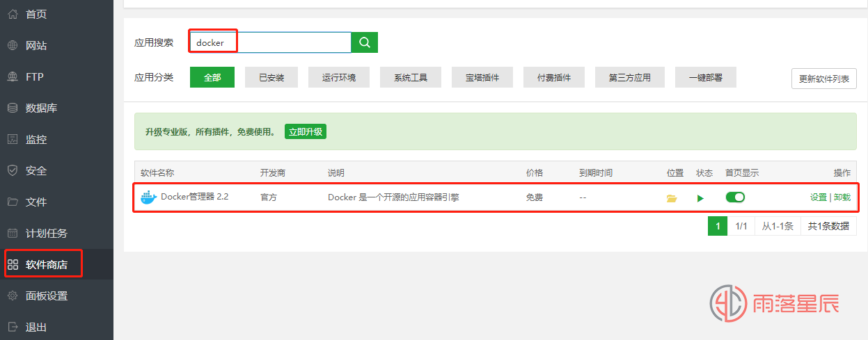Select the 一键部署 category tab

[706, 77]
